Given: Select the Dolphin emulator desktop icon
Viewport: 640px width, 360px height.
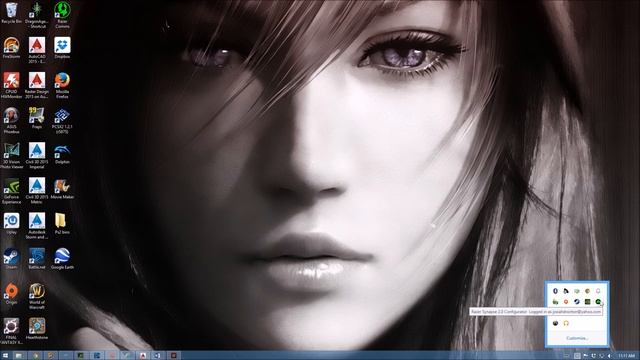Looking at the screenshot, I should tap(62, 153).
